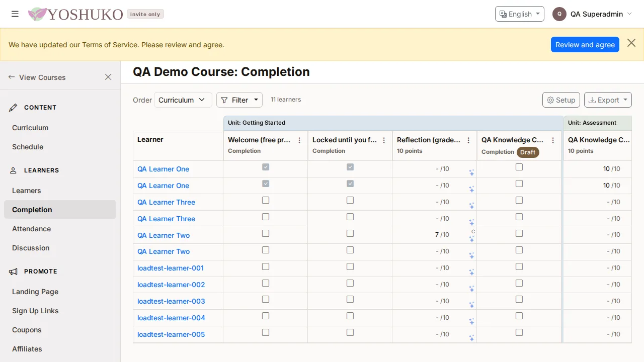Dismiss the Terms of Service banner
Screen dimensions: 644x362
631,43
